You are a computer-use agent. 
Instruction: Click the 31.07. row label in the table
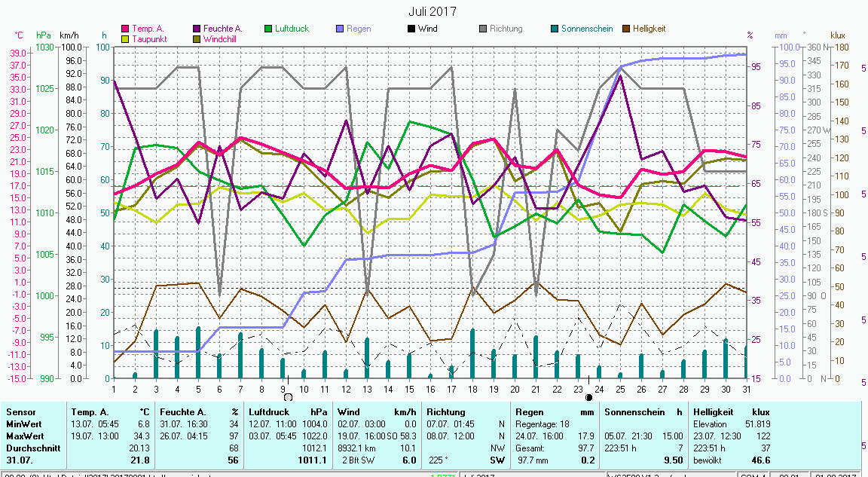click(19, 460)
